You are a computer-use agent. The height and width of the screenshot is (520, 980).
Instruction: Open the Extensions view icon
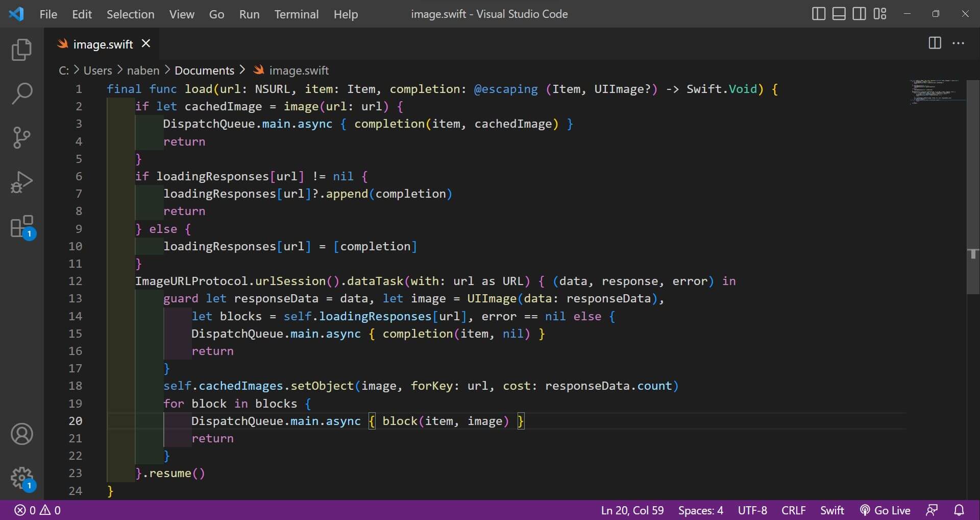tap(21, 226)
